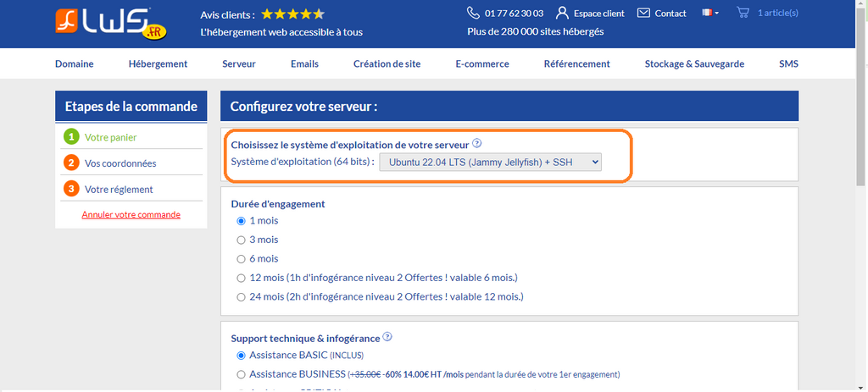Screen dimensions: 868x392
Task: Click the five-star customer rating
Action: [x=292, y=14]
